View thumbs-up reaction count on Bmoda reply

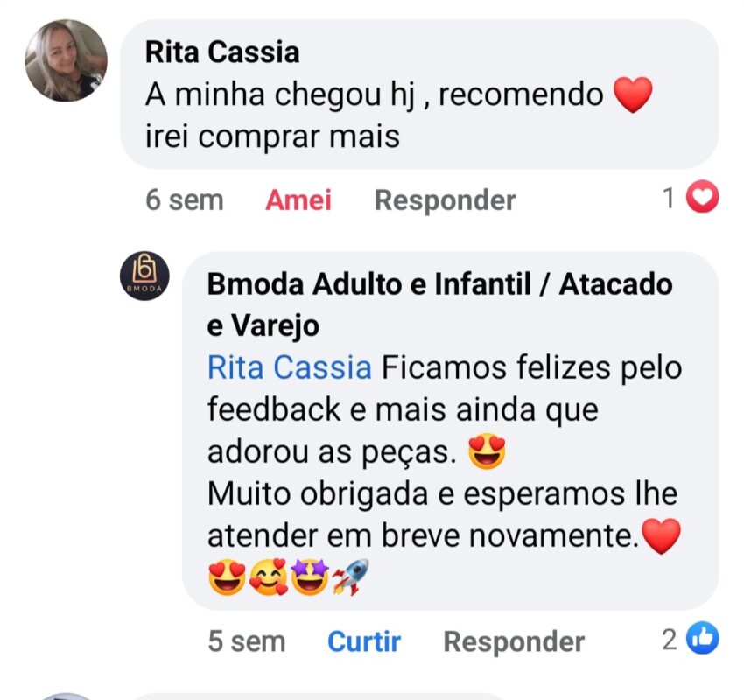[691, 639]
